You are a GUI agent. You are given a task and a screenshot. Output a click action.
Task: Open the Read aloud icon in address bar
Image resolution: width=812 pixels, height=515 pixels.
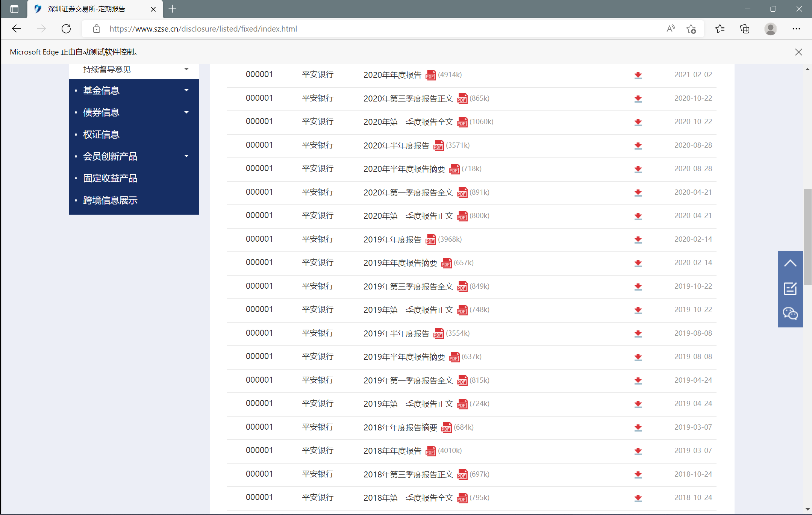pyautogui.click(x=671, y=29)
